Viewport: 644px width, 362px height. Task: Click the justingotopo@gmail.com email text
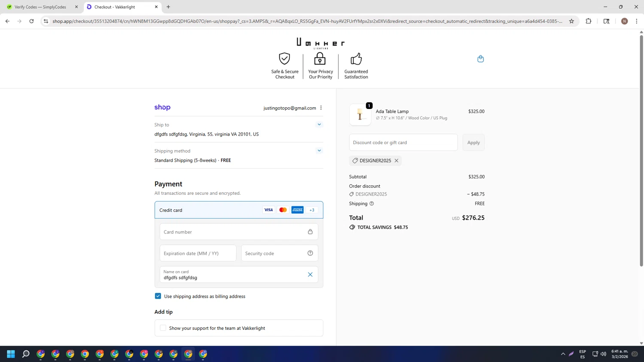point(289,108)
